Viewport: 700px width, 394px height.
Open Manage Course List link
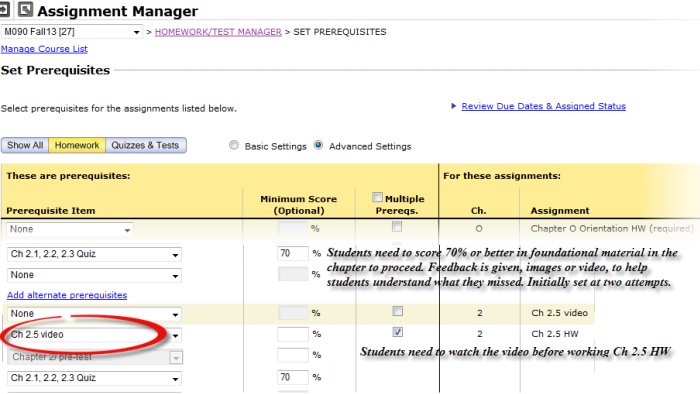[44, 49]
